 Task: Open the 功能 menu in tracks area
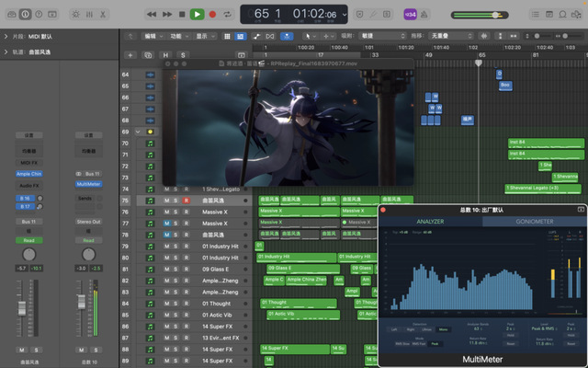178,36
